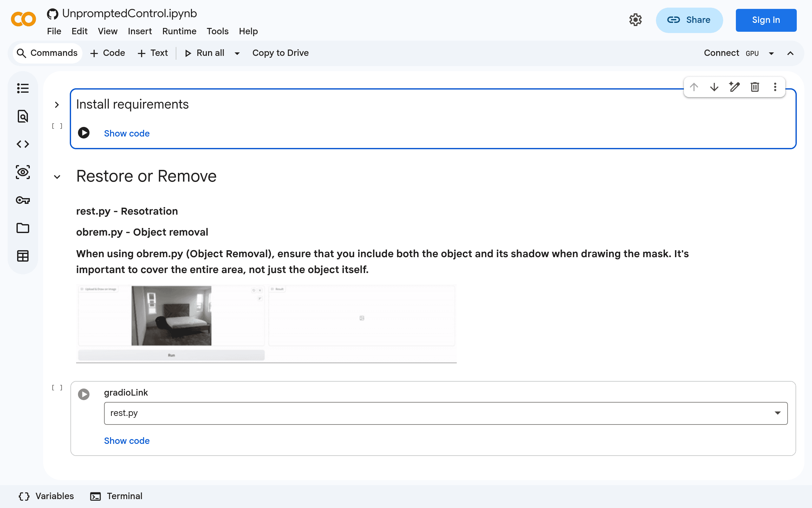
Task: Collapse the header with up chevron
Action: pos(790,53)
